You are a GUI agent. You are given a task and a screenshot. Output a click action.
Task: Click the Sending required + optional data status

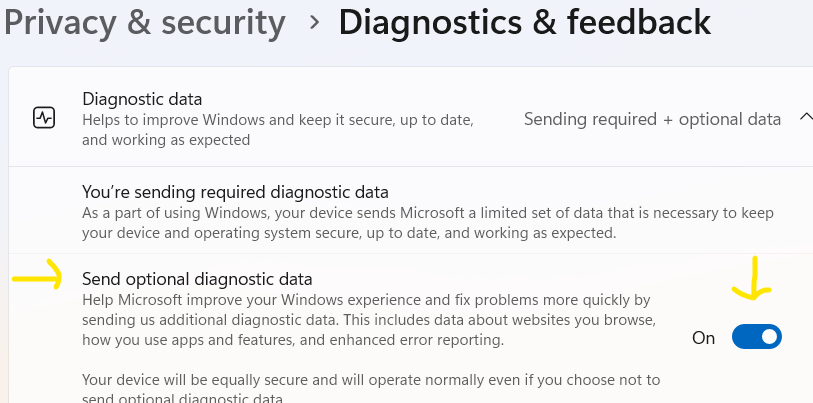(651, 119)
